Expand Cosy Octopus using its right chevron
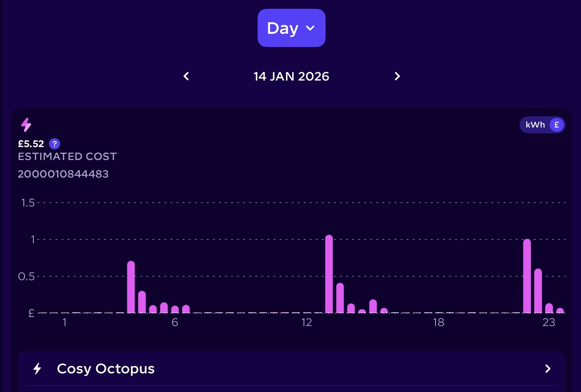The width and height of the screenshot is (581, 392). click(548, 369)
